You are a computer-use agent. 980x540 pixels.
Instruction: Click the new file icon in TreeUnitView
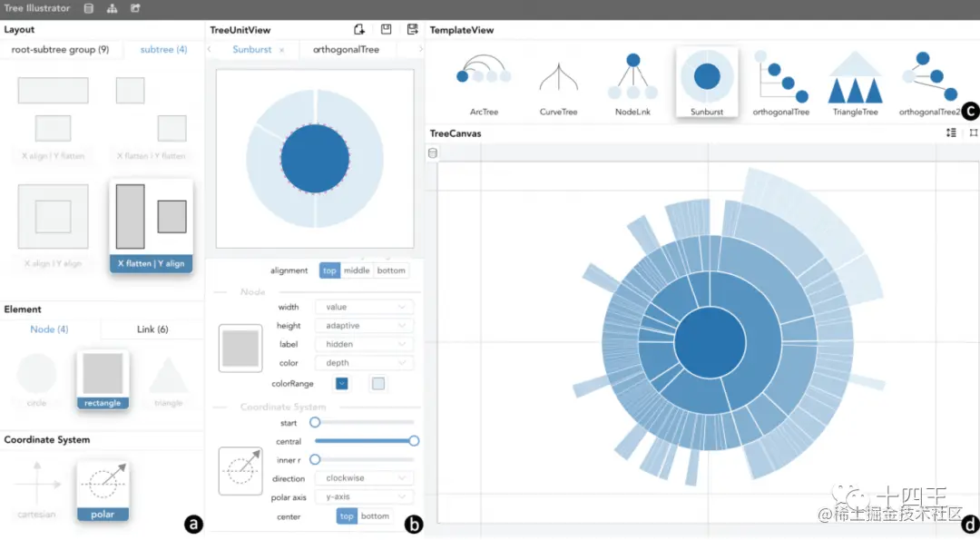(x=359, y=29)
